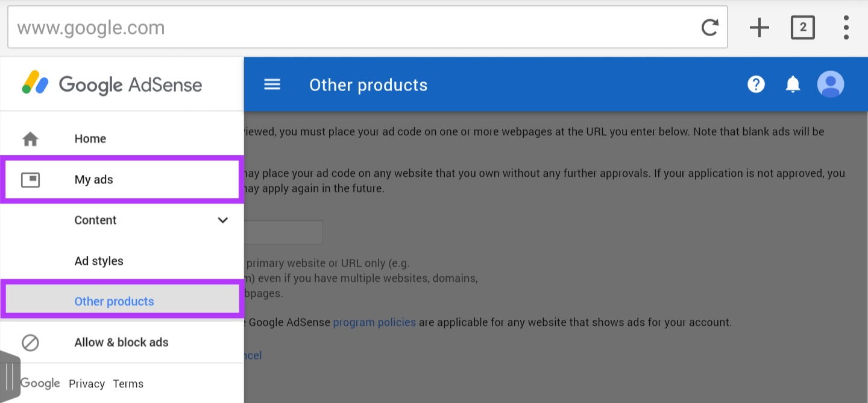Open the Terms link in the footer
The image size is (868, 403).
[128, 384]
